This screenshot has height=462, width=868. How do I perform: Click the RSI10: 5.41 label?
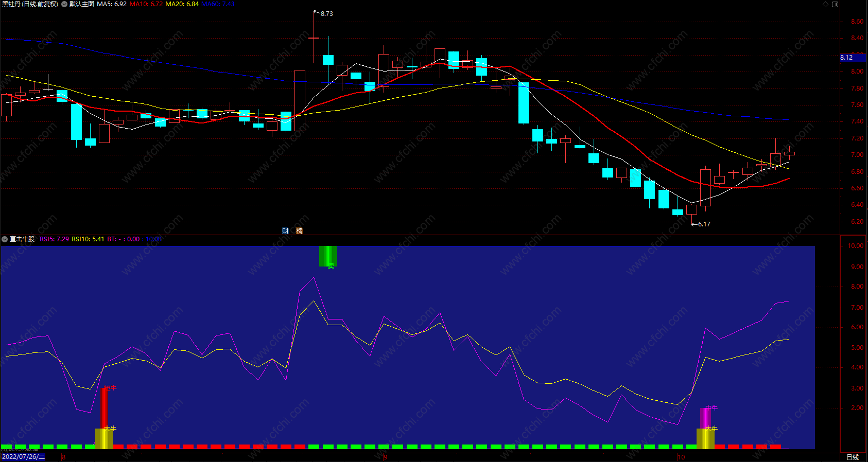click(x=88, y=239)
